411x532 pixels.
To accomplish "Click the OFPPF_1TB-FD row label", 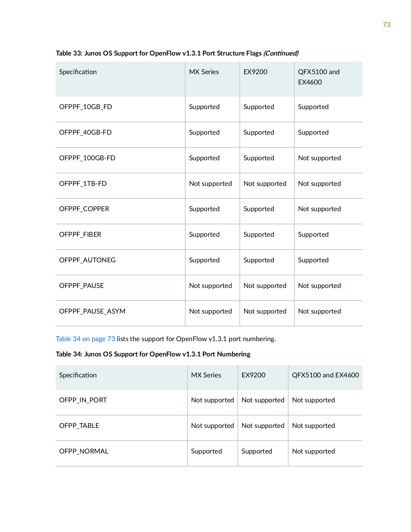I will 83,184.
